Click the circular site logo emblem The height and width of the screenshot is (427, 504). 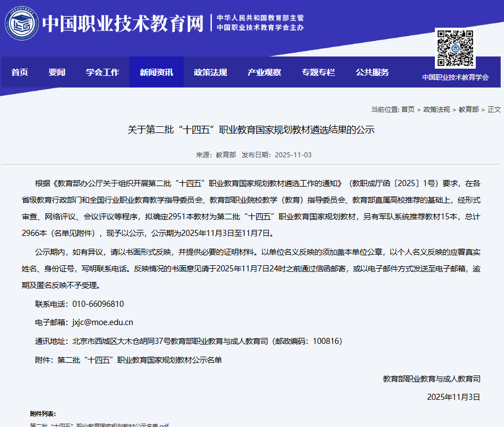tap(22, 23)
